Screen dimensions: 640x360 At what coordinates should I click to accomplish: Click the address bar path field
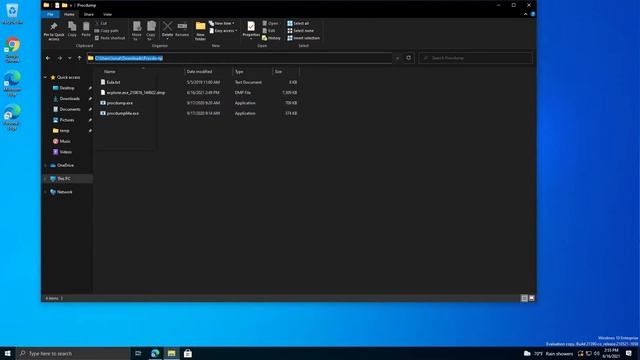[x=240, y=58]
